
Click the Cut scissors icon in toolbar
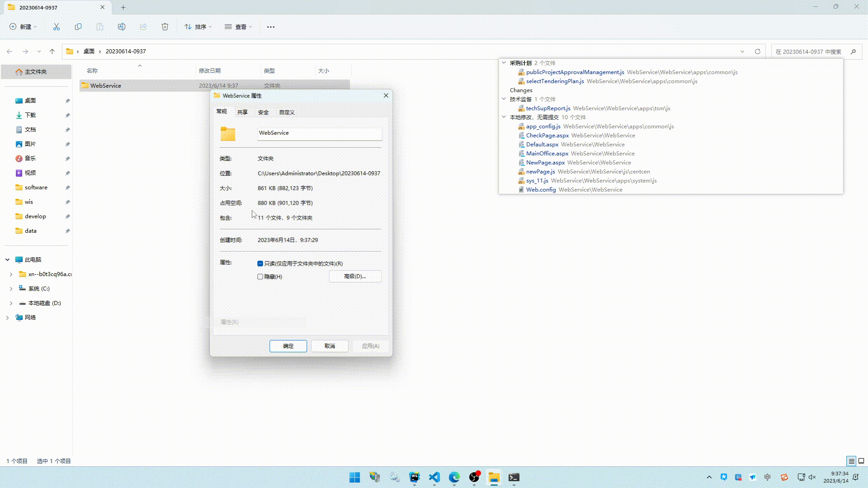point(57,27)
